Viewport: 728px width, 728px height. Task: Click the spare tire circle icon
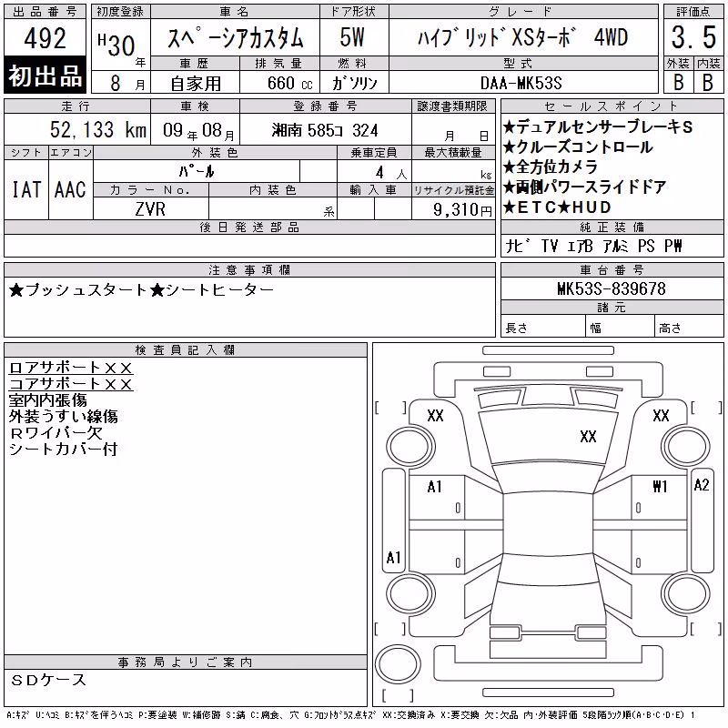[398, 664]
